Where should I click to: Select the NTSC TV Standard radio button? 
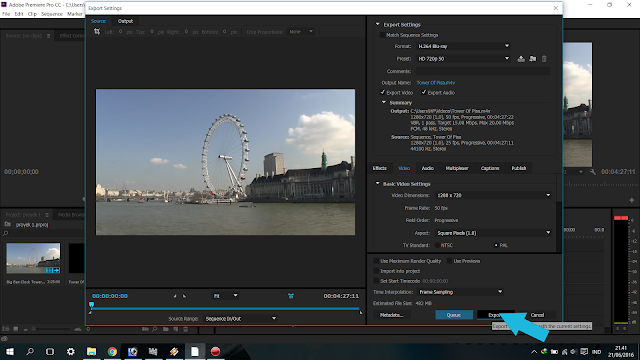[x=437, y=245]
